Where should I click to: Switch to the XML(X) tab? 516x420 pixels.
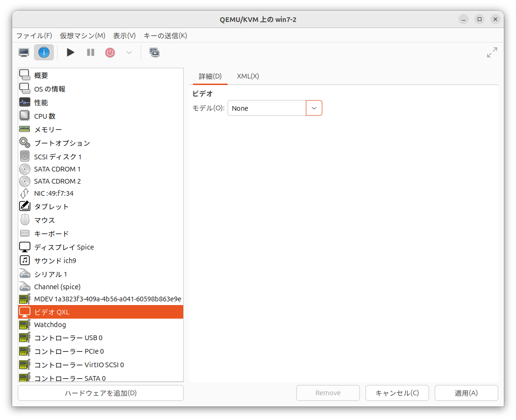click(x=248, y=76)
